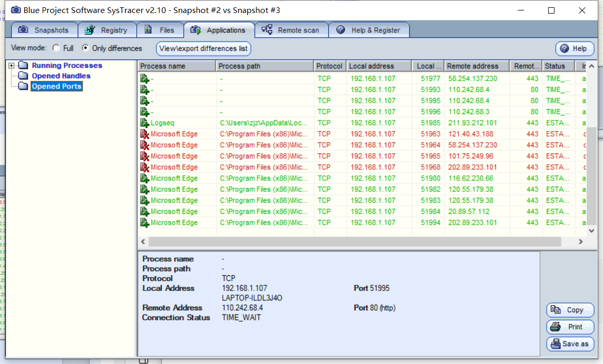The height and width of the screenshot is (364, 603).
Task: Click the Remote scan tab icon
Action: (x=267, y=29)
